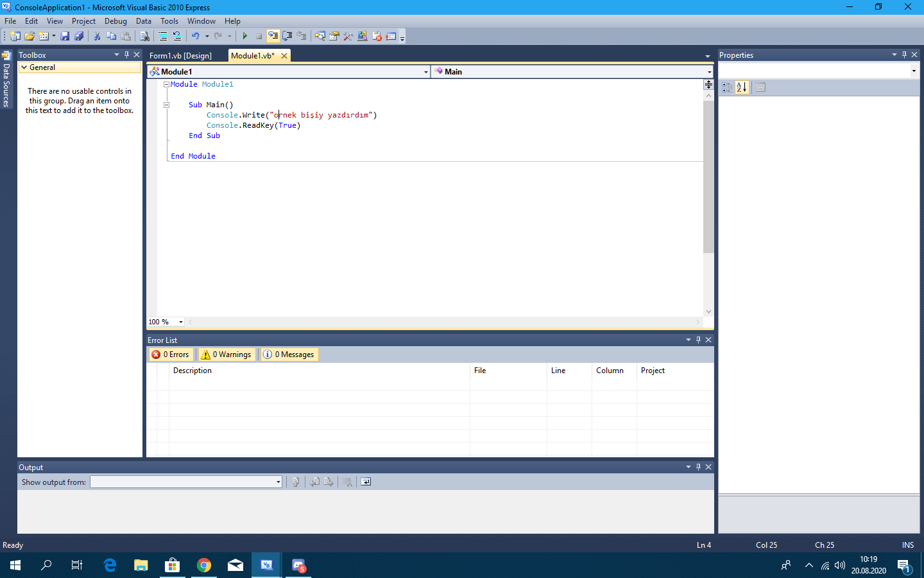Collapse the General toolbox group

pyautogui.click(x=24, y=67)
